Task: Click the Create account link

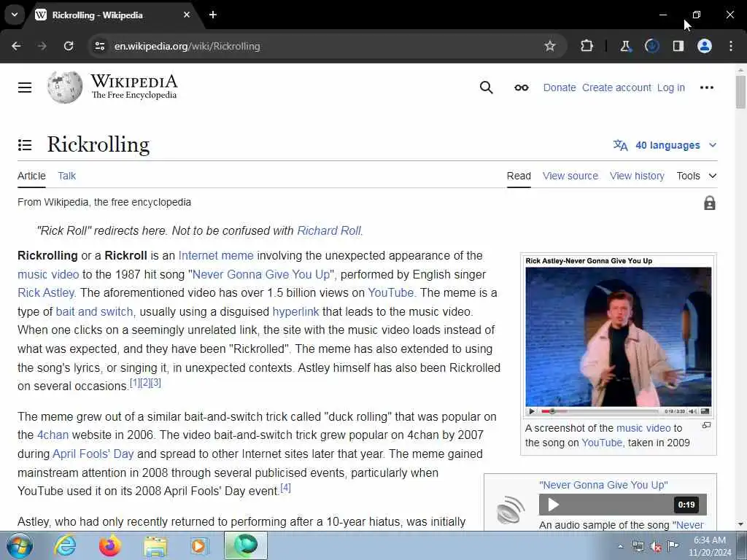Action: click(616, 87)
